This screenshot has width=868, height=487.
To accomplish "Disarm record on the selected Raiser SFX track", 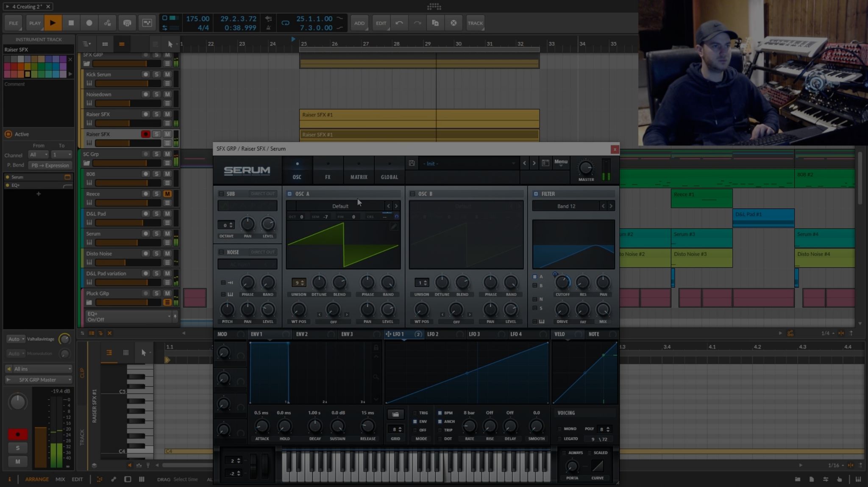I will pyautogui.click(x=145, y=134).
